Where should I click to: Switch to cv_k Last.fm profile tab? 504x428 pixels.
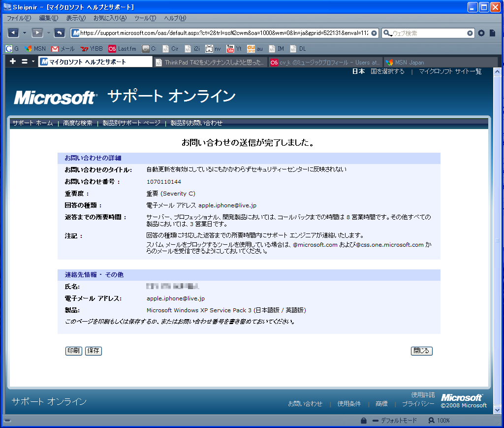click(326, 63)
